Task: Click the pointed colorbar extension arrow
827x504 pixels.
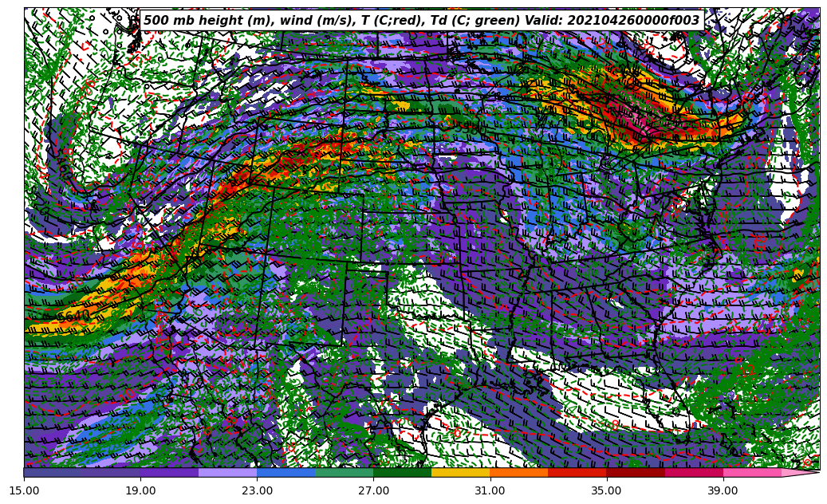Action: coord(801,473)
